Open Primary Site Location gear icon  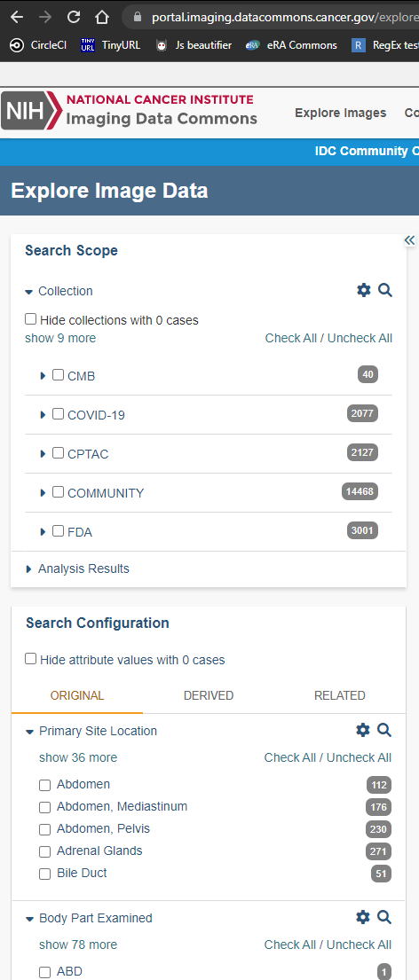click(x=363, y=729)
